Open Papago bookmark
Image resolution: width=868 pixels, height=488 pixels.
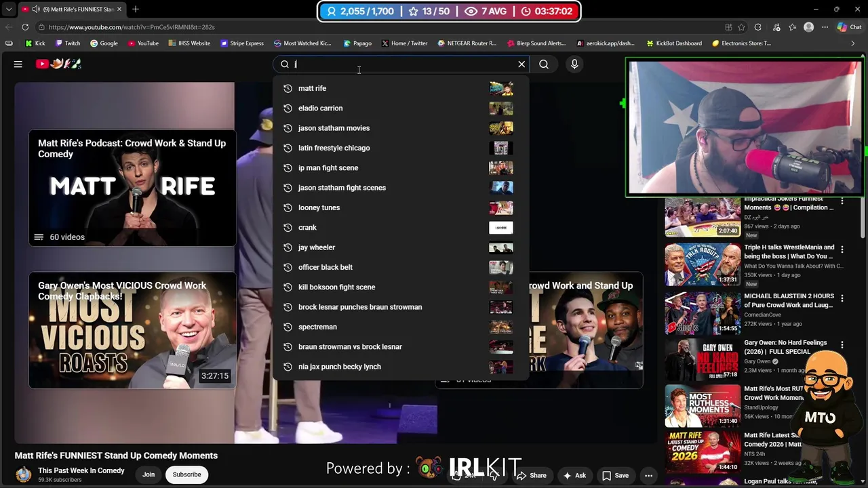[357, 43]
